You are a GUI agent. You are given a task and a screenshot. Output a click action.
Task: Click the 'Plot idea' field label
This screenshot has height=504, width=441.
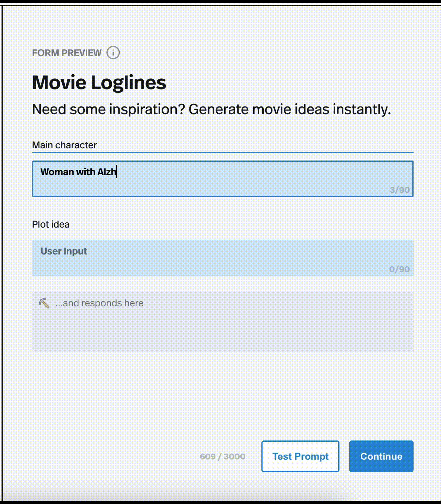pos(51,224)
